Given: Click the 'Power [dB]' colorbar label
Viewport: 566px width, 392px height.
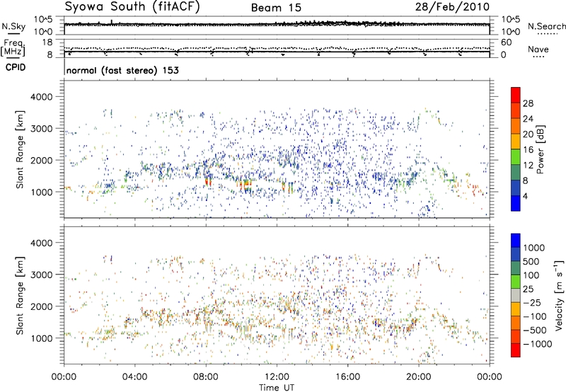Looking at the screenshot, I should coord(540,149).
